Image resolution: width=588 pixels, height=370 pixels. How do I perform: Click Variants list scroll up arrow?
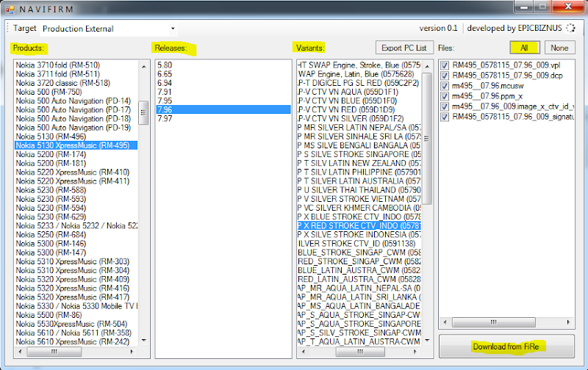427,66
